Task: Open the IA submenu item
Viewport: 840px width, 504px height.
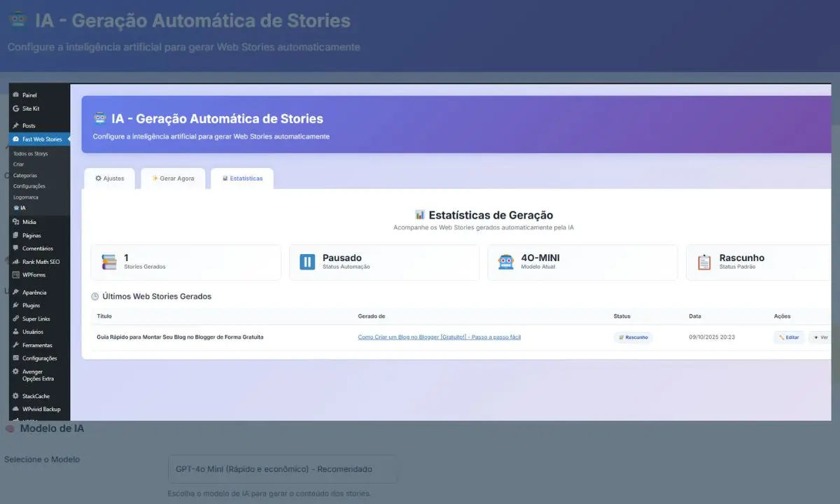Action: (x=20, y=208)
